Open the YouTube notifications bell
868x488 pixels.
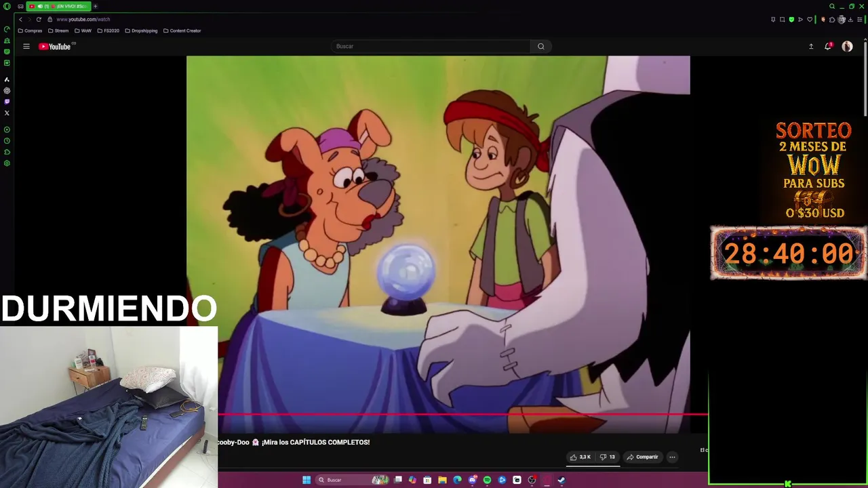[x=828, y=46]
